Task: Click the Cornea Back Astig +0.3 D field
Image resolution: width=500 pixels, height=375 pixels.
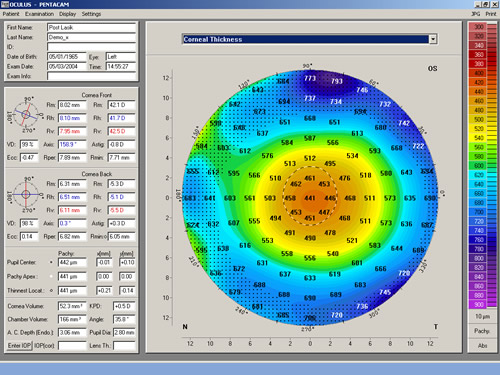Action: pos(121,223)
